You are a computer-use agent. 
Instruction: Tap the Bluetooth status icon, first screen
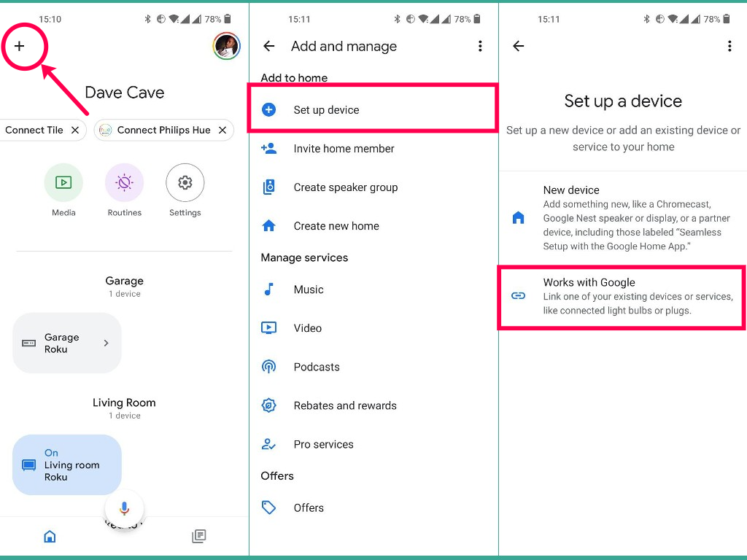pyautogui.click(x=147, y=19)
